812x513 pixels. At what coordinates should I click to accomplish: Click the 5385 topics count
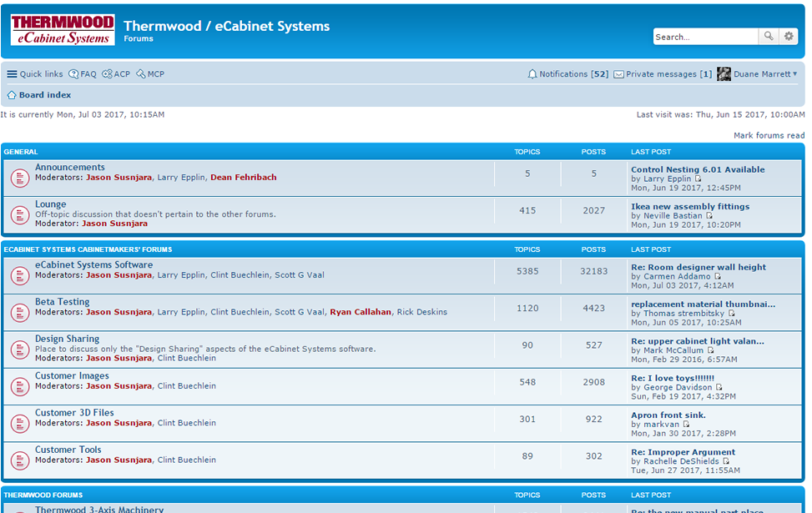point(527,271)
